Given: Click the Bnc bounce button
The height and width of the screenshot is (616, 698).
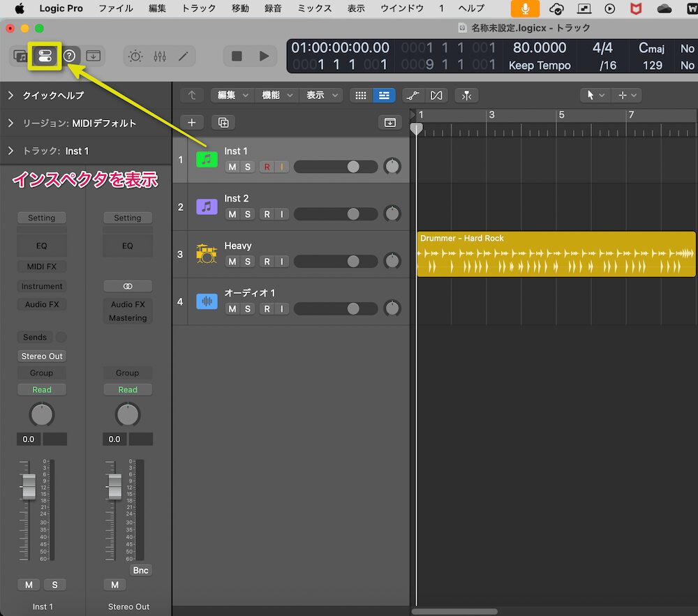Looking at the screenshot, I should click(x=141, y=570).
